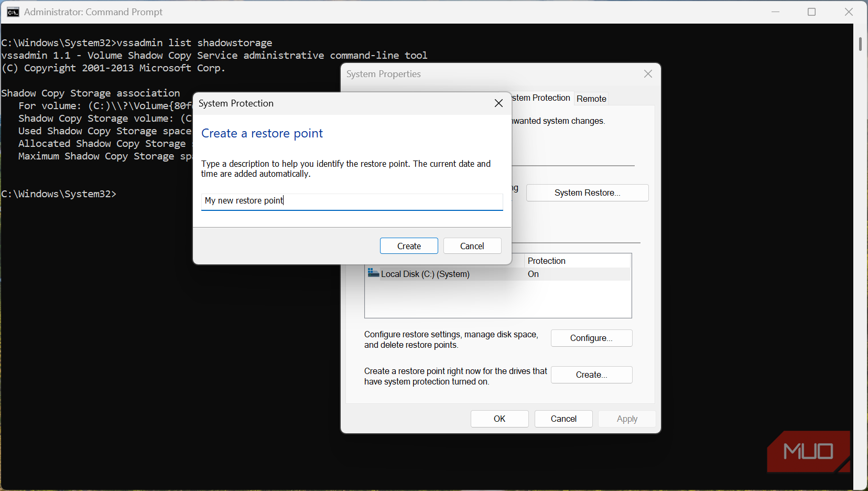Close the System Properties window
Image resolution: width=868 pixels, height=491 pixels.
pos(648,74)
